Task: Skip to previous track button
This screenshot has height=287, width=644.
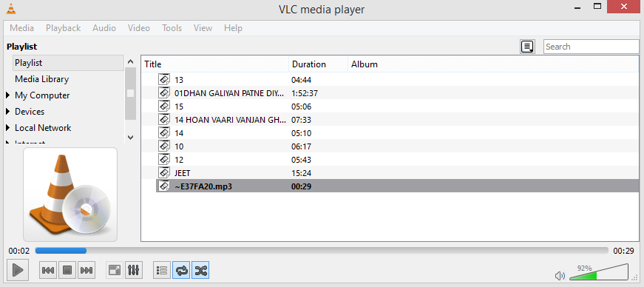Action: tap(48, 270)
